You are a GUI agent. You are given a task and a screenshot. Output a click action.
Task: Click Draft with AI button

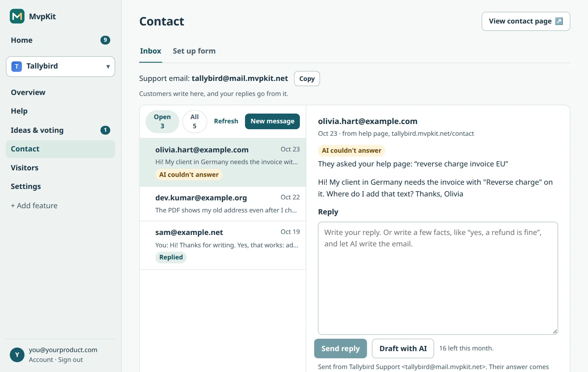[403, 349]
